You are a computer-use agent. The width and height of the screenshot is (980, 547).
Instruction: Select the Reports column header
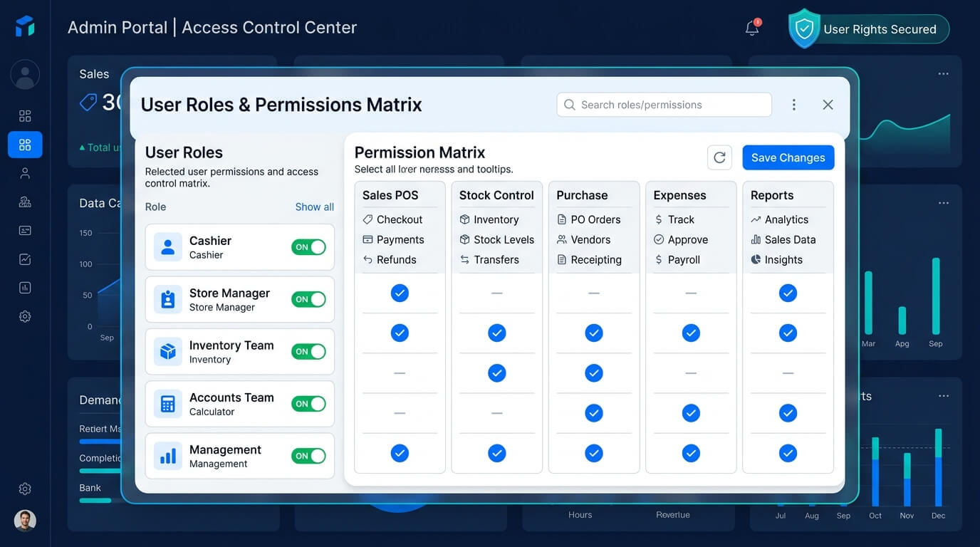point(772,195)
